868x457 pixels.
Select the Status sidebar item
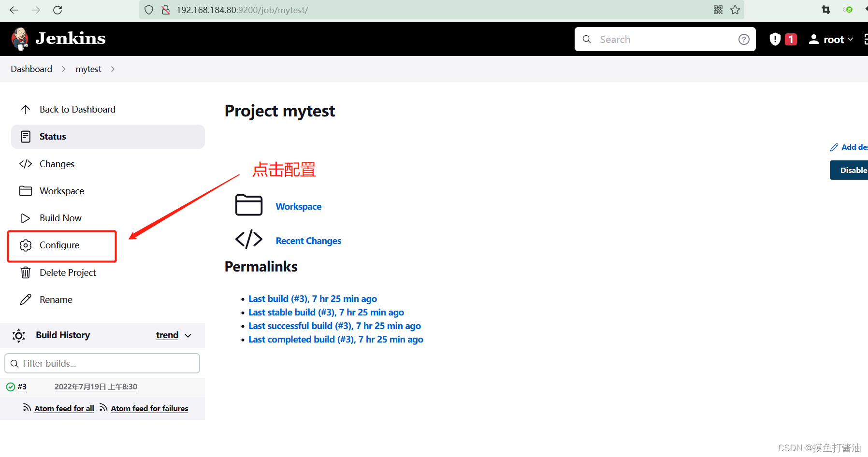pyautogui.click(x=108, y=137)
